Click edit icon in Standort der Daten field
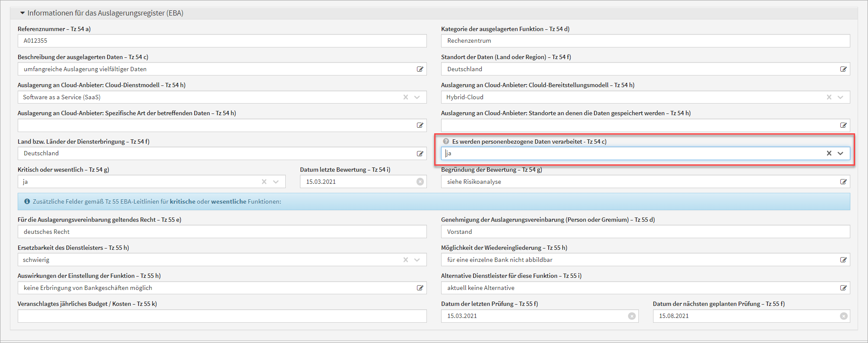Image resolution: width=868 pixels, height=343 pixels. pyautogui.click(x=843, y=69)
